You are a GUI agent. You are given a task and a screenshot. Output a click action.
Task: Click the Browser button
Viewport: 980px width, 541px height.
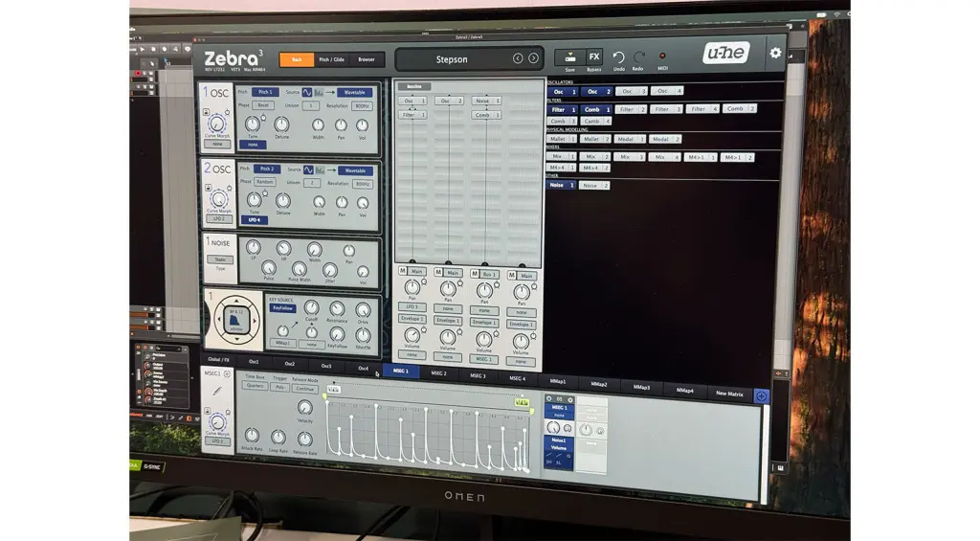tap(367, 59)
